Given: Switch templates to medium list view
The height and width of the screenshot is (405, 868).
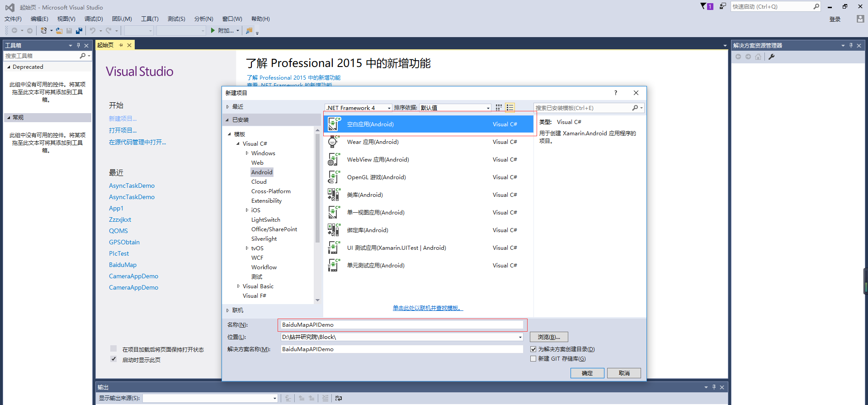Looking at the screenshot, I should pos(510,107).
